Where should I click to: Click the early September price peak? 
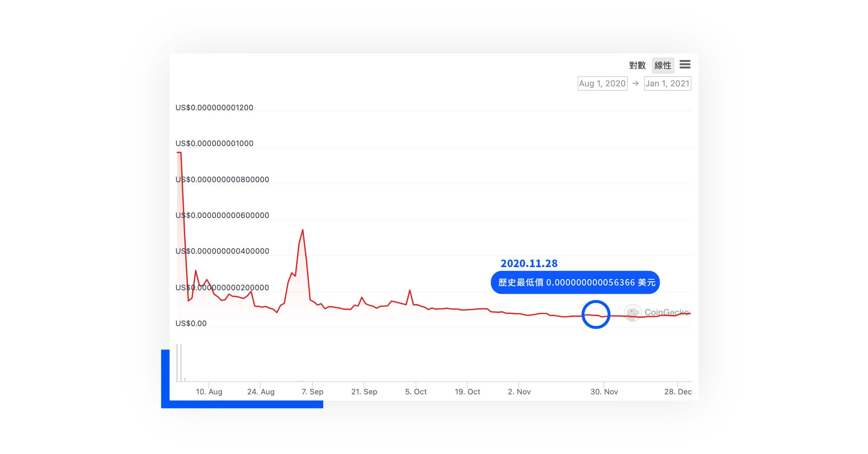pos(302,230)
